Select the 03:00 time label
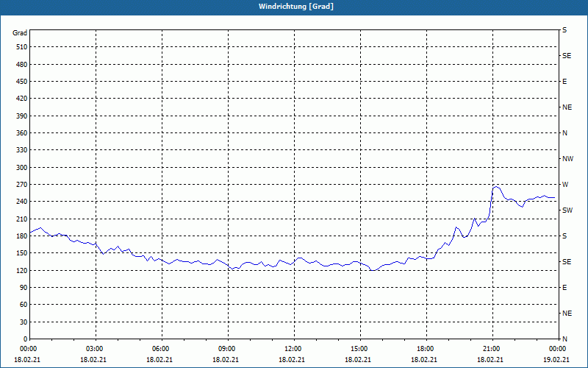The height and width of the screenshot is (368, 588). tap(94, 349)
